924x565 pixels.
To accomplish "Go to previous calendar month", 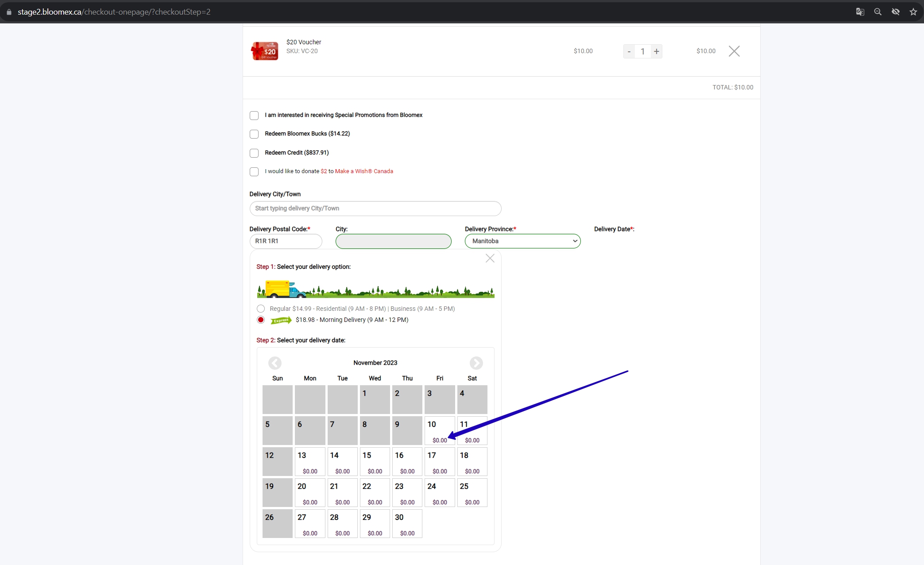I will point(275,363).
